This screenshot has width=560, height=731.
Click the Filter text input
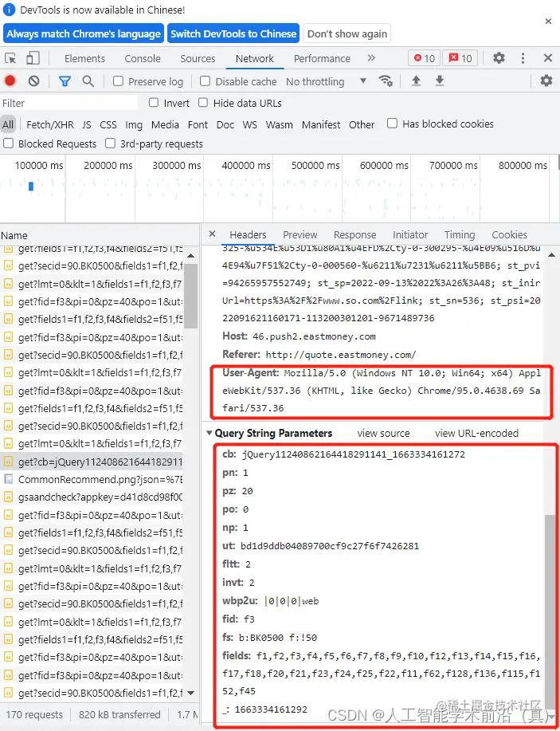point(69,103)
